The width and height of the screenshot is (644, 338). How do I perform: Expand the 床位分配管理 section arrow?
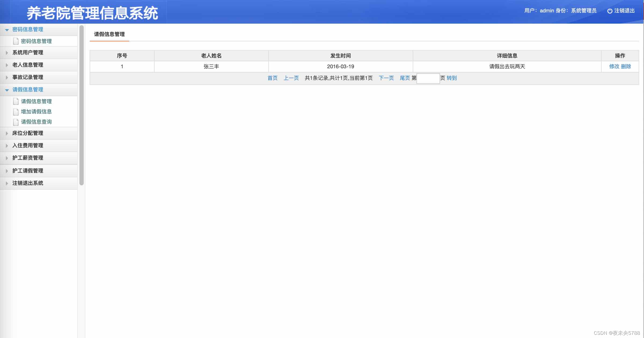click(7, 133)
